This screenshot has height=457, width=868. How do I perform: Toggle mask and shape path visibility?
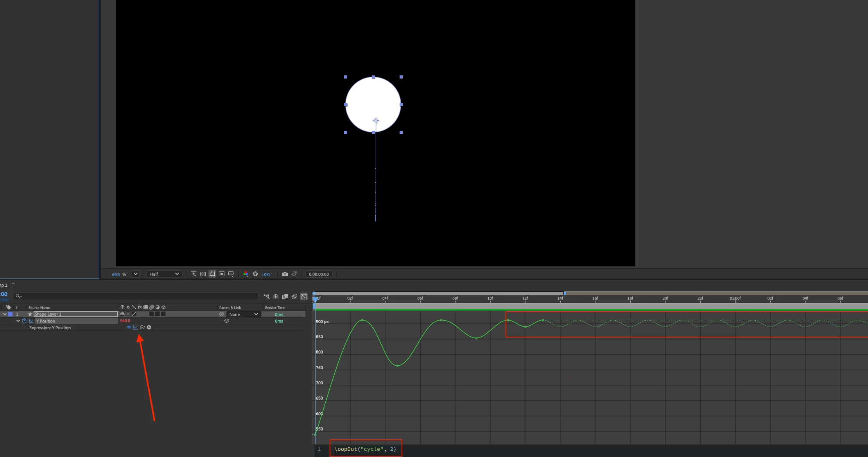[212, 274]
